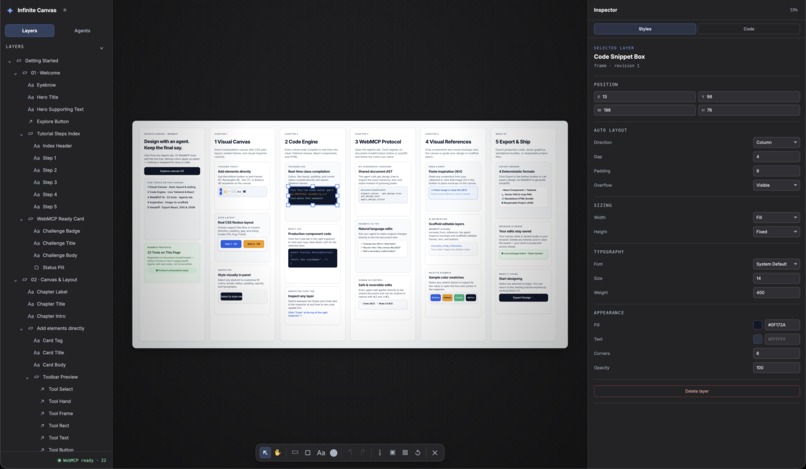The height and width of the screenshot is (469, 806).
Task: Click the image icon left of the grid icon
Action: tap(392, 453)
